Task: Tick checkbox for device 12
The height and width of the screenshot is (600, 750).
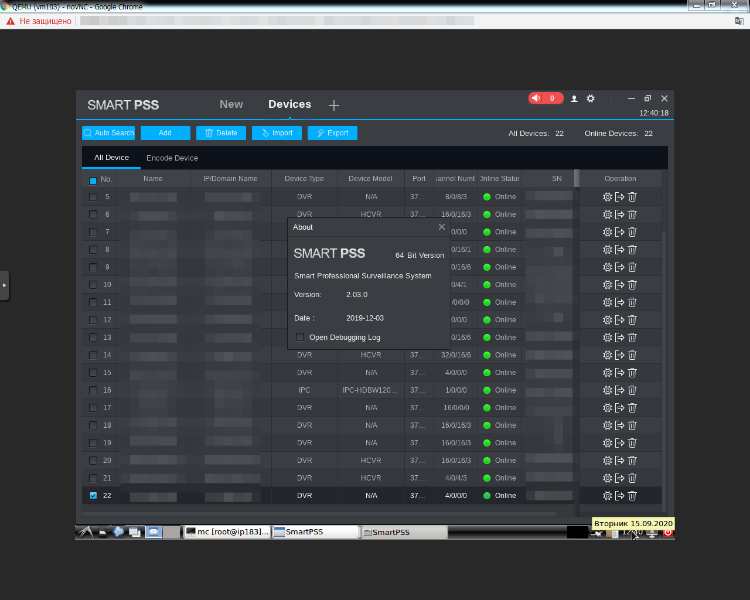Action: tap(93, 320)
